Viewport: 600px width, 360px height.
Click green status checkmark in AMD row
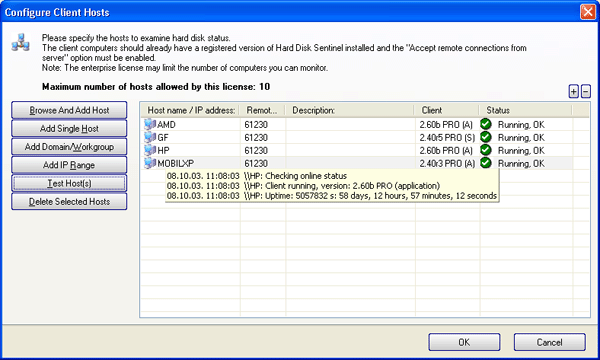point(486,124)
